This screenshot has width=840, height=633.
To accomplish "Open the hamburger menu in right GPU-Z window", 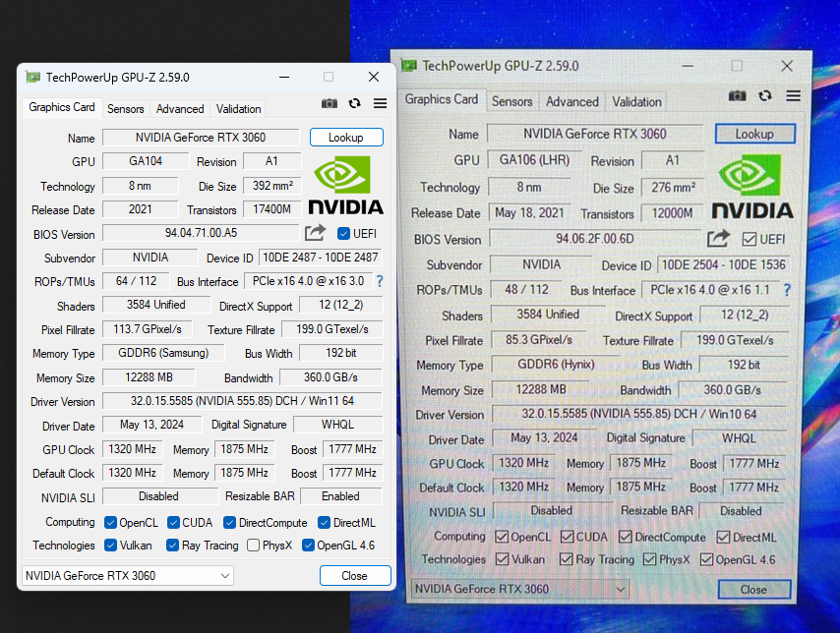I will point(794,96).
